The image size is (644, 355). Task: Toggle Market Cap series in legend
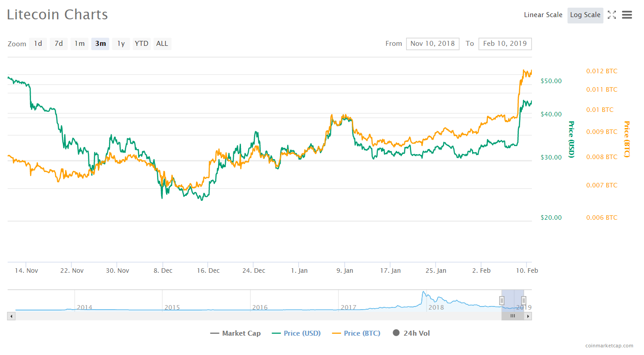click(235, 333)
